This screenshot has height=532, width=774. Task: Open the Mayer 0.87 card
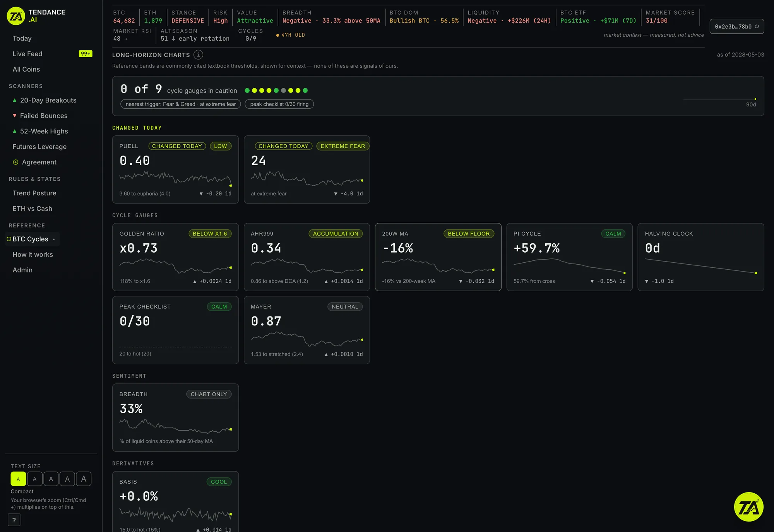[307, 330]
